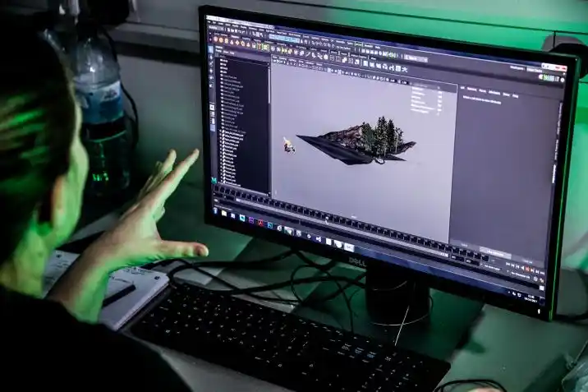Select the small character model beside the terrain
Screen dimensions: 588x392
(x=288, y=145)
